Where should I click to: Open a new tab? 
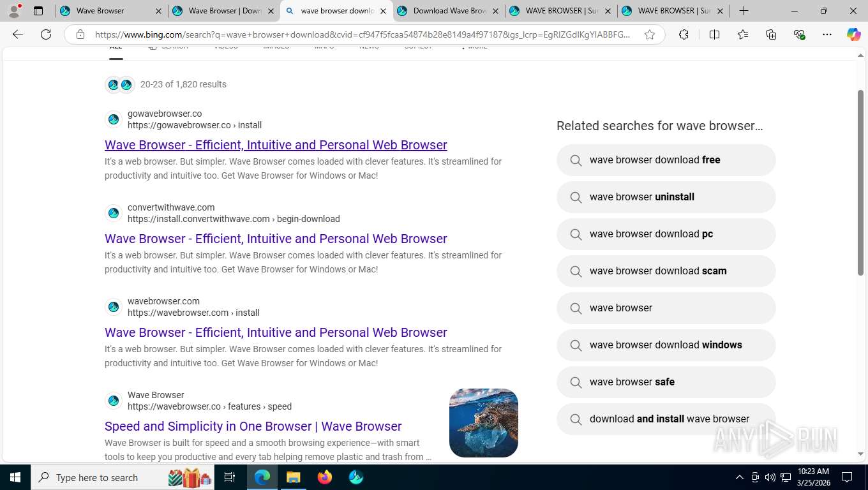point(744,11)
